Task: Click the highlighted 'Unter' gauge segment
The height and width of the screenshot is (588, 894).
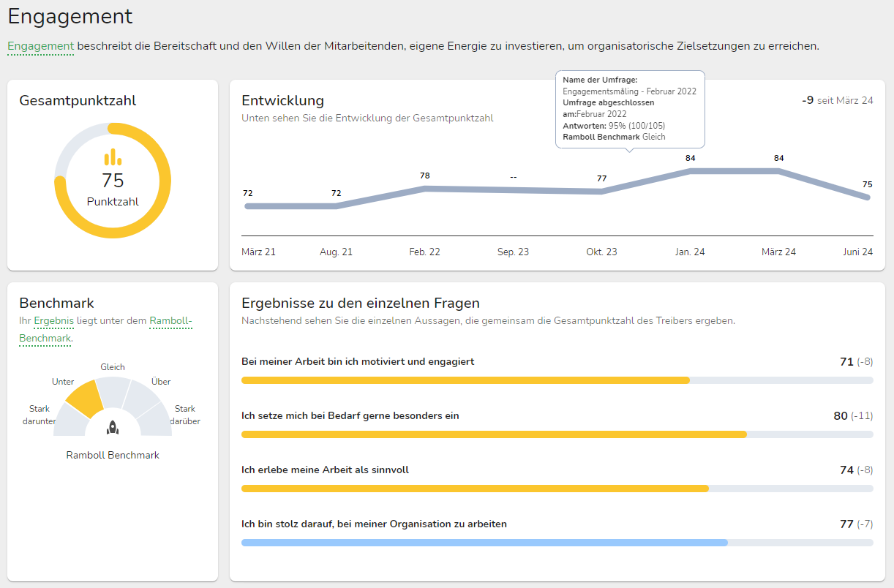Action: [86, 399]
